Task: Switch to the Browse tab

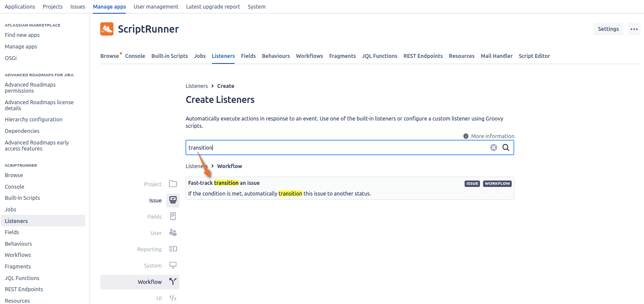Action: 110,56
